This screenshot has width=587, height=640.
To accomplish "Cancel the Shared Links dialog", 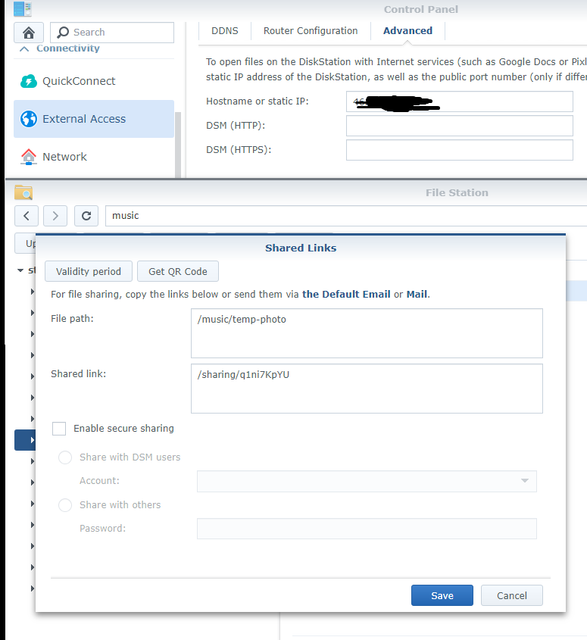I will click(512, 596).
